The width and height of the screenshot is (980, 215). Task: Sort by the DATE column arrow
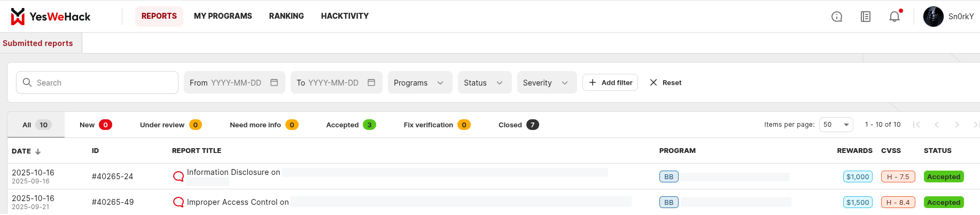[38, 151]
